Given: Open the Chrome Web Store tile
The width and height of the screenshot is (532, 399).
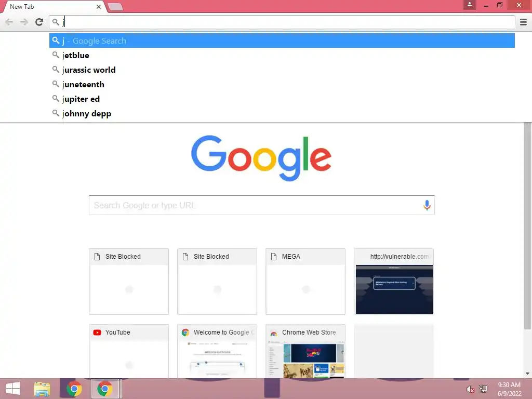Looking at the screenshot, I should [x=305, y=351].
